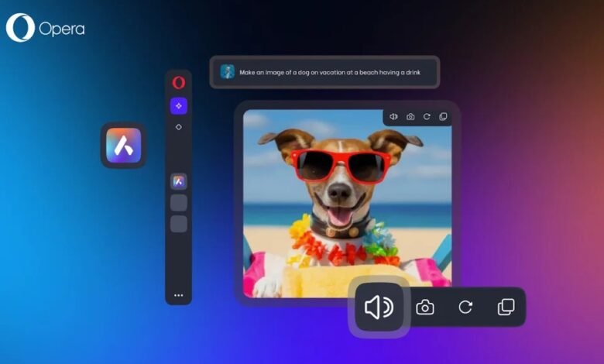Click the red Opera icon in the sidebar
Screen dimensions: 604x364
tap(179, 83)
